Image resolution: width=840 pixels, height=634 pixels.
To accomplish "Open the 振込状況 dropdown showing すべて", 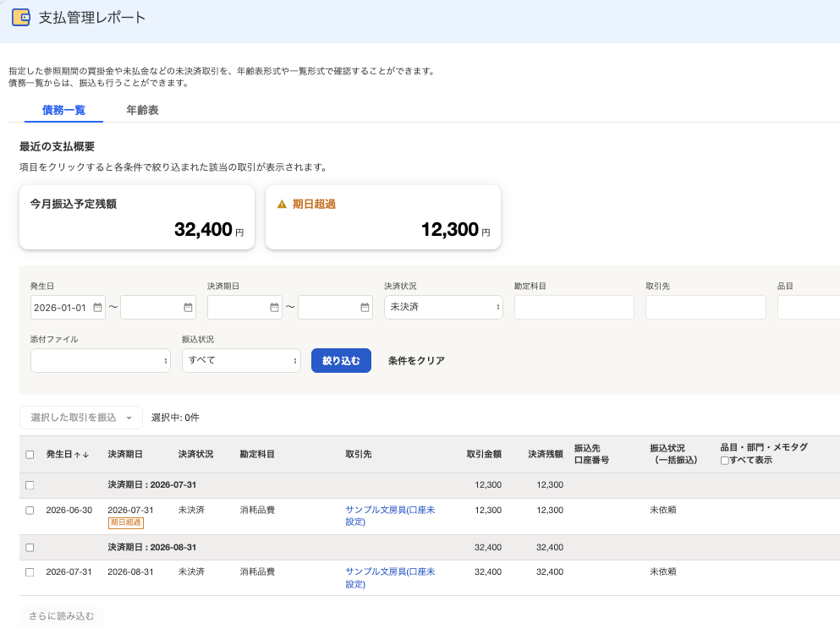I will [x=242, y=360].
